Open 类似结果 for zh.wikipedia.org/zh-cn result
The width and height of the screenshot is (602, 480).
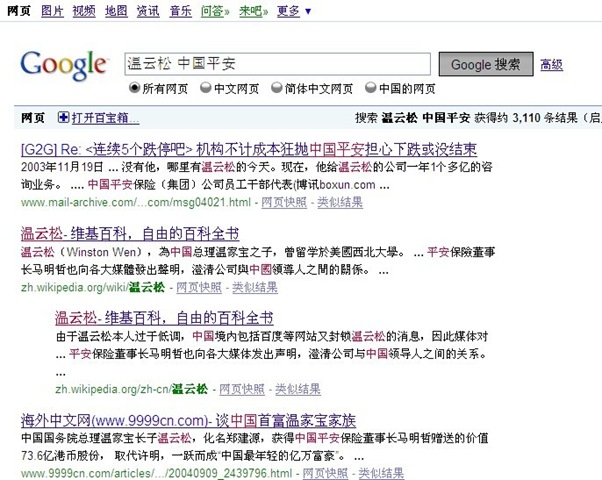[298, 389]
